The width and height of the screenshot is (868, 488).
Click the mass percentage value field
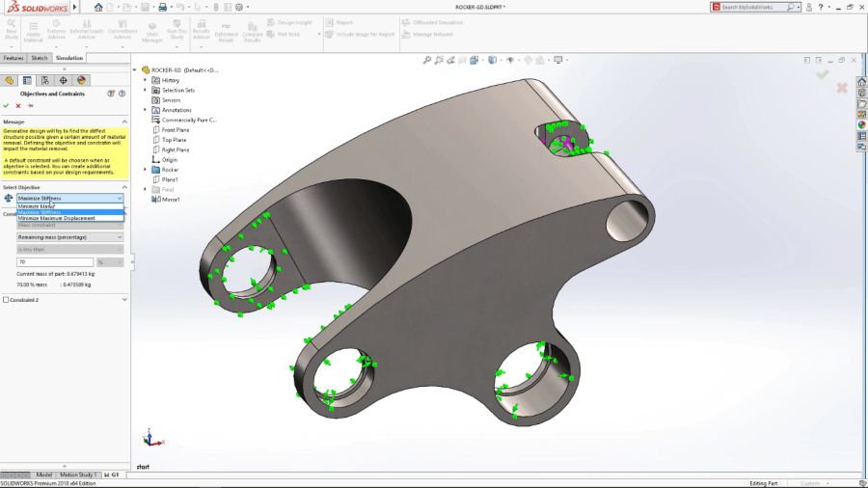[55, 262]
